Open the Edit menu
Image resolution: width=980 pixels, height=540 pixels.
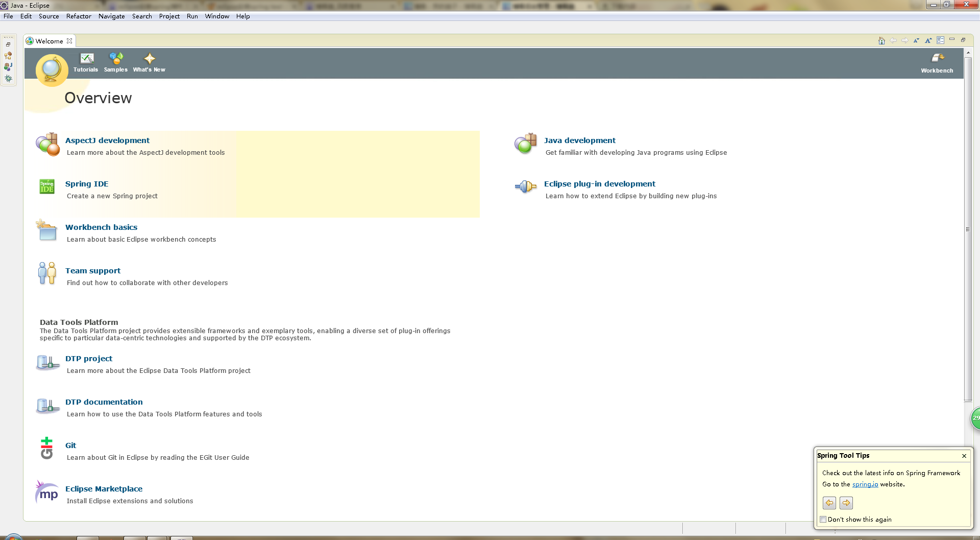coord(26,16)
